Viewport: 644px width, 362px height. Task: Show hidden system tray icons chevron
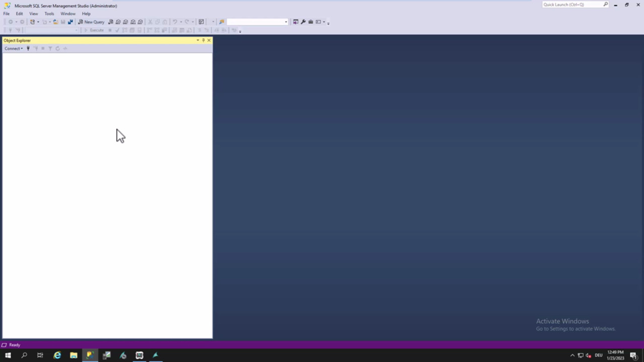click(572, 355)
